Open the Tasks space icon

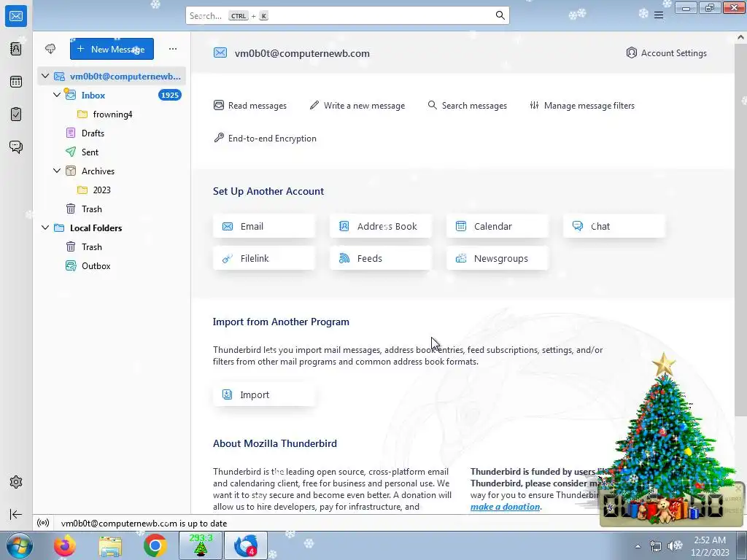click(x=16, y=114)
